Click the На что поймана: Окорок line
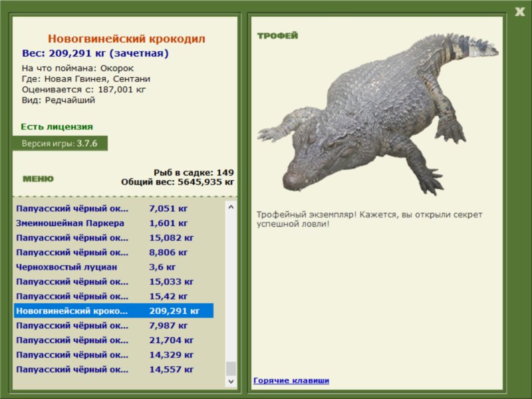 78,68
